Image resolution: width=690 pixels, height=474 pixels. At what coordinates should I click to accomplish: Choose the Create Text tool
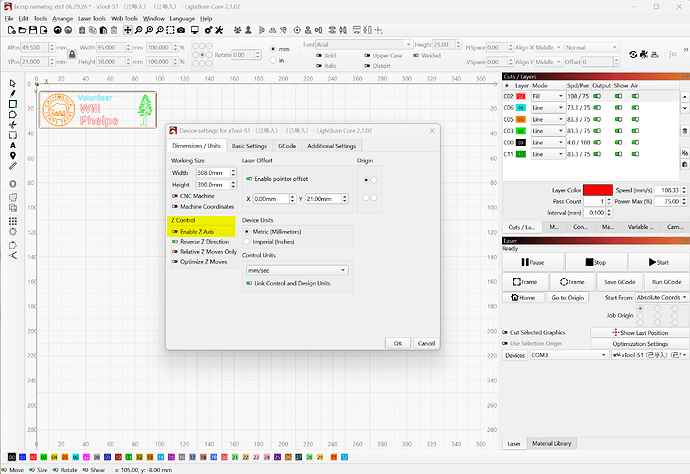13,145
